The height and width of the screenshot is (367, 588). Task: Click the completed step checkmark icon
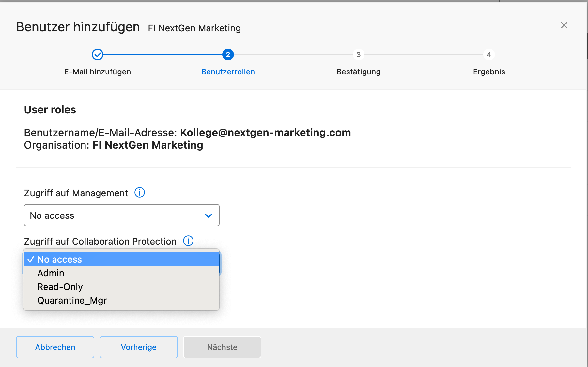pyautogui.click(x=98, y=55)
